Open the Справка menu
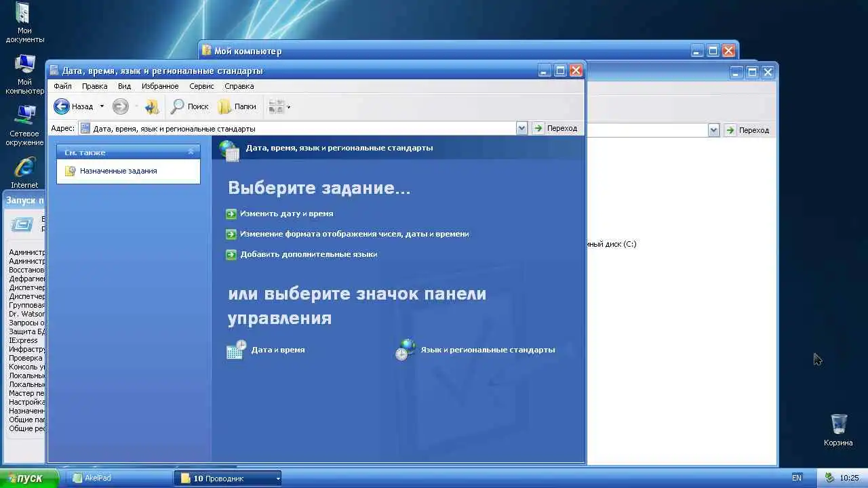Screen dimensions: 868x488 pyautogui.click(x=239, y=86)
